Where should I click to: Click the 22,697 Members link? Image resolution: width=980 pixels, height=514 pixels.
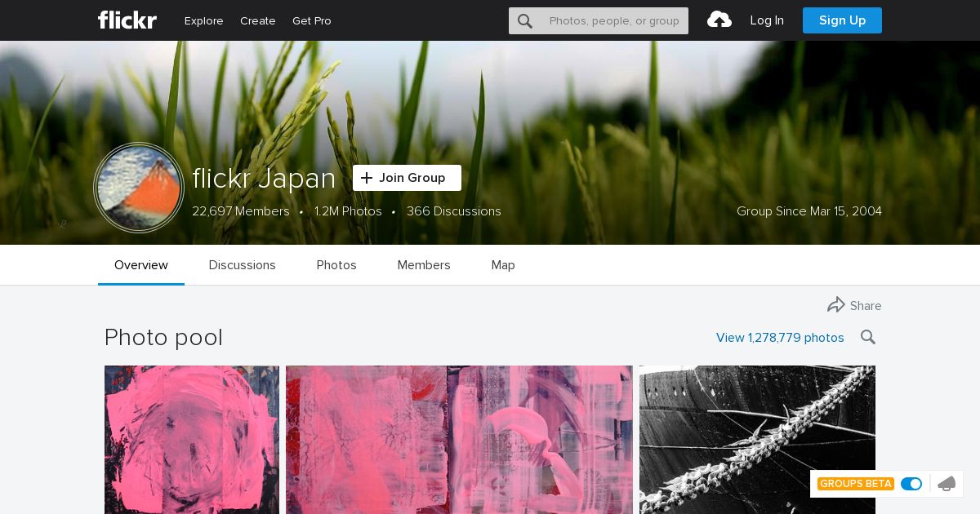(241, 211)
